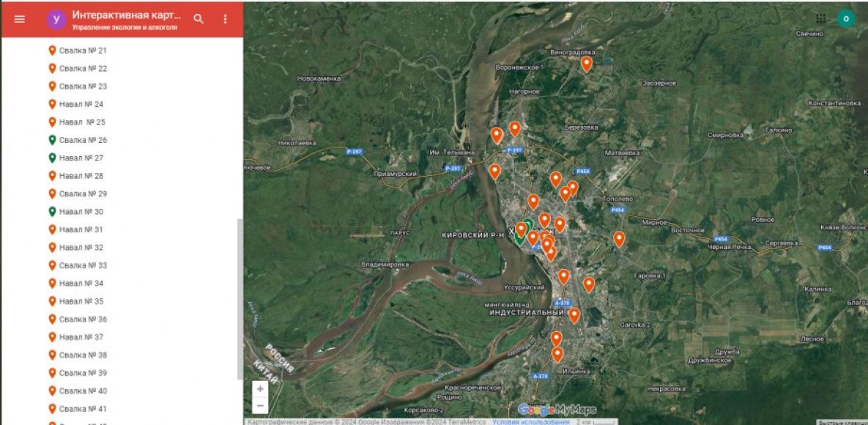Open the Google apps grid icon

point(820,19)
